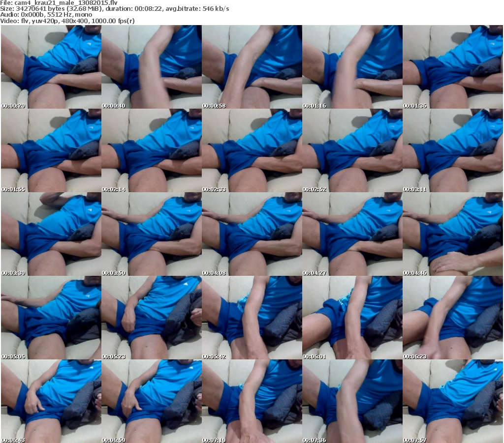This screenshot has height=443, width=504.
Task: Open the thumbnail marked 00:02:33
Action: (252, 150)
